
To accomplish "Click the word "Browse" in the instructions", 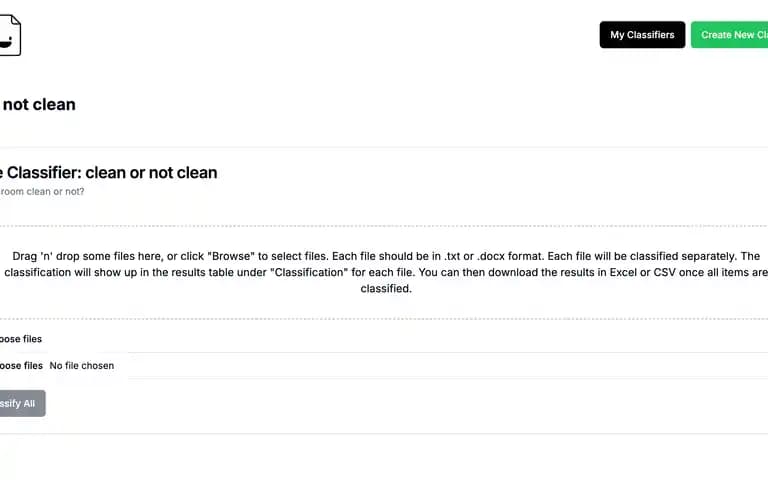I will [x=231, y=256].
